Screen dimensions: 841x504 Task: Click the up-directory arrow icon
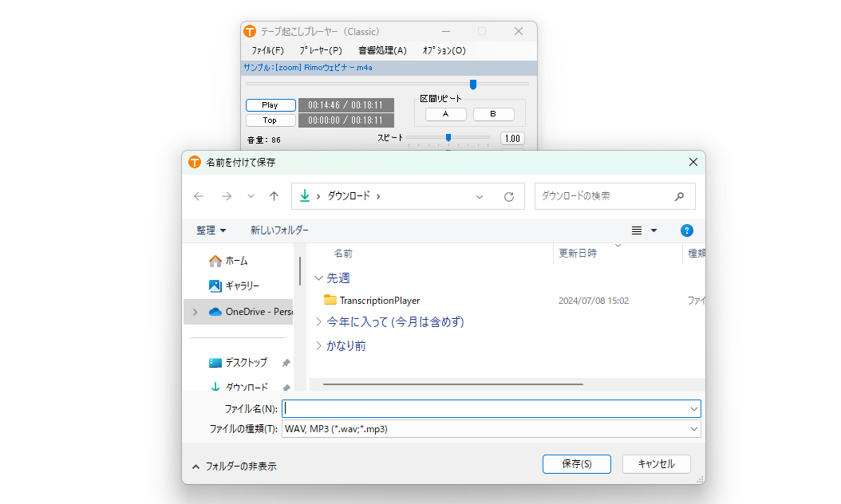coord(274,196)
